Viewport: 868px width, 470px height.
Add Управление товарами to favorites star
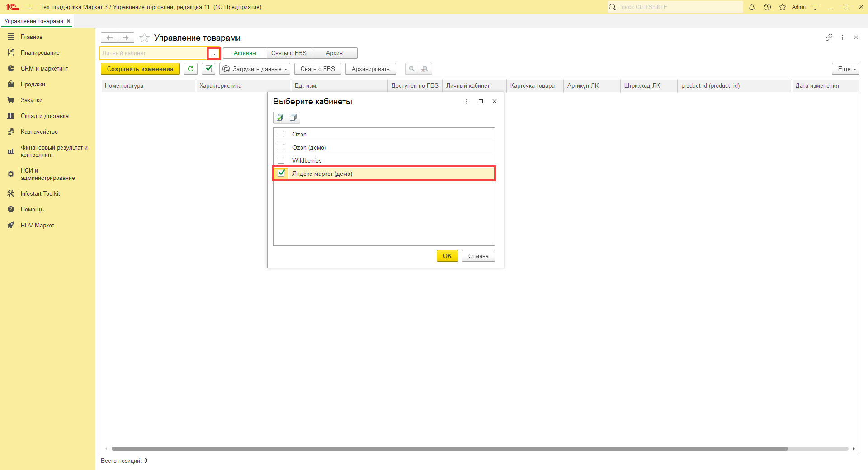click(x=144, y=38)
